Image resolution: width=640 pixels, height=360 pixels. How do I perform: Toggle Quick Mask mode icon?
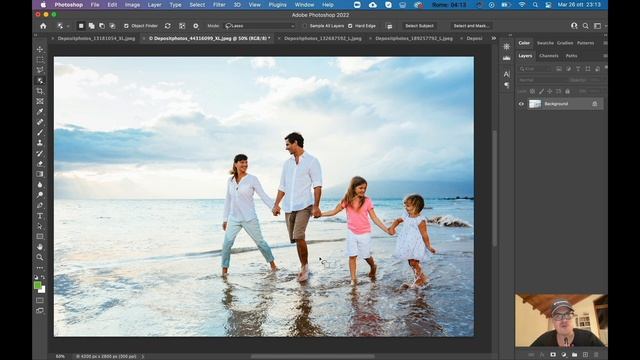point(40,300)
